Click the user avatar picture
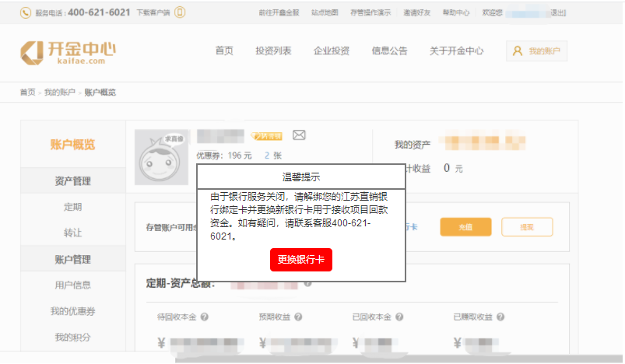Image resolution: width=625 pixels, height=364 pixels. click(x=162, y=156)
